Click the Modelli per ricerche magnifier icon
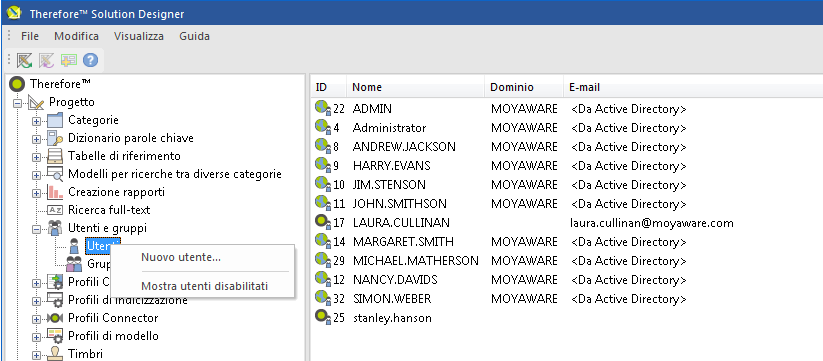This screenshot has width=823, height=361. click(55, 174)
